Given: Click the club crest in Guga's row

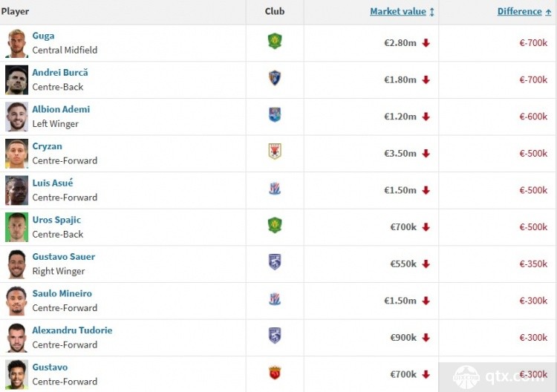Looking at the screenshot, I should click(x=275, y=42).
